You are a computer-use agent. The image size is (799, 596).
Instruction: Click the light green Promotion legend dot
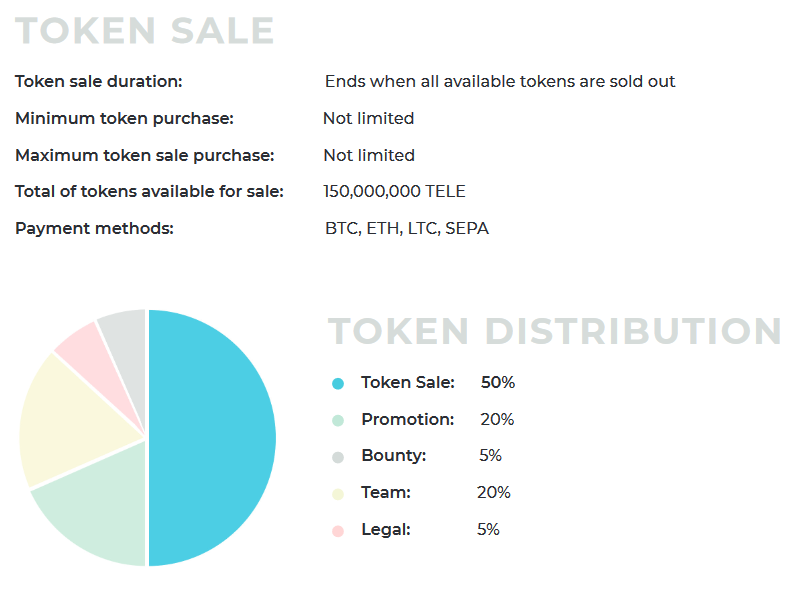pos(338,420)
